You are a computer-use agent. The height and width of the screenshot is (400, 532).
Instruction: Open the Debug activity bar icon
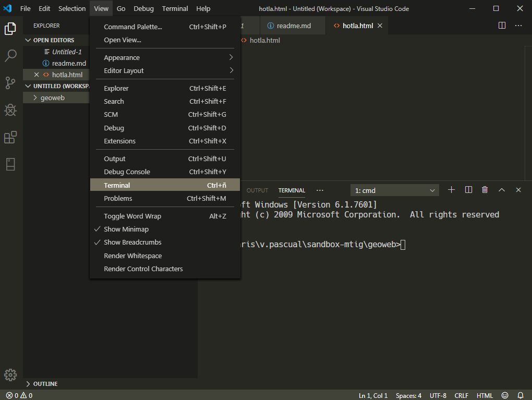tap(10, 110)
